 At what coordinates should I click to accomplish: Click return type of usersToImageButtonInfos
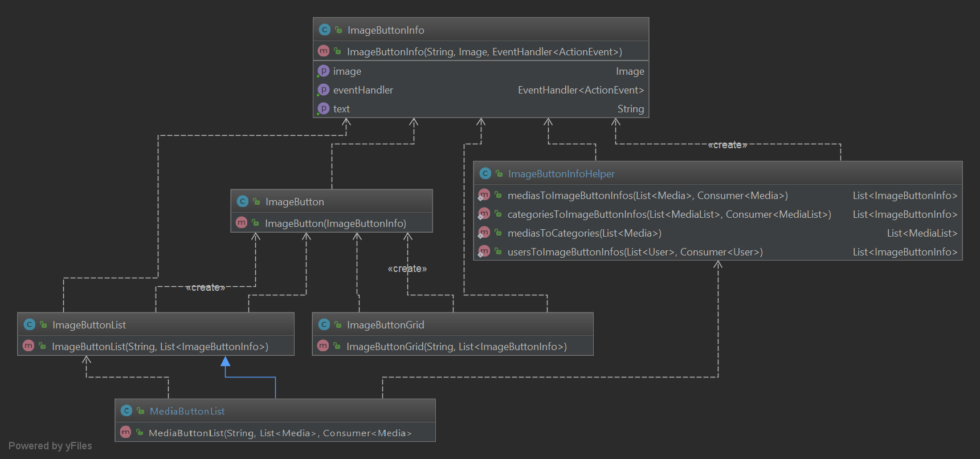[x=905, y=252]
